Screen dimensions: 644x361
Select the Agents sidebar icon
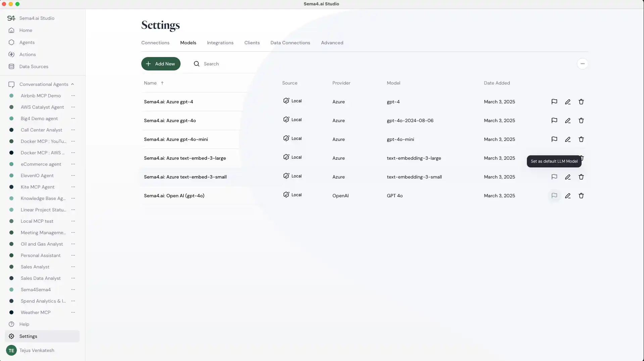(x=11, y=42)
